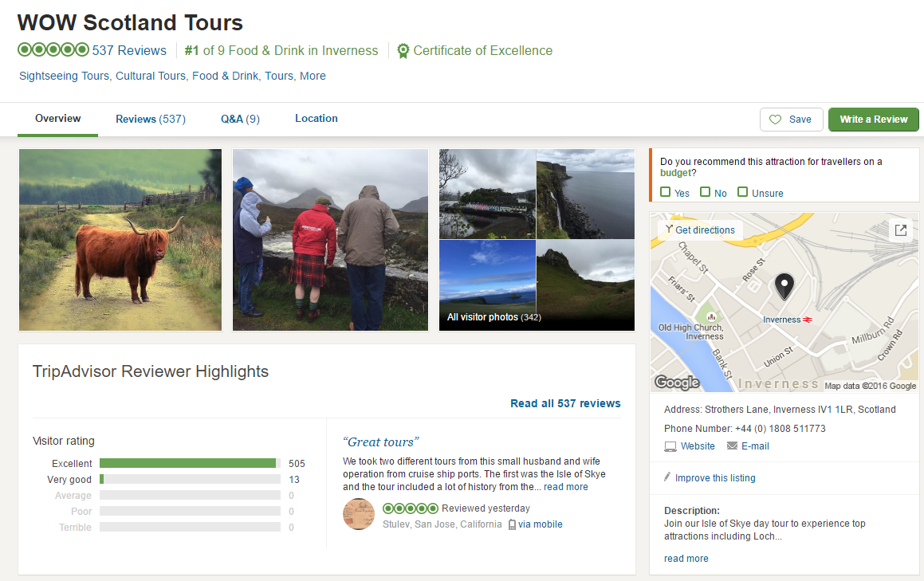This screenshot has height=581, width=924.
Task: Visit the attraction's Website link
Action: click(x=698, y=446)
